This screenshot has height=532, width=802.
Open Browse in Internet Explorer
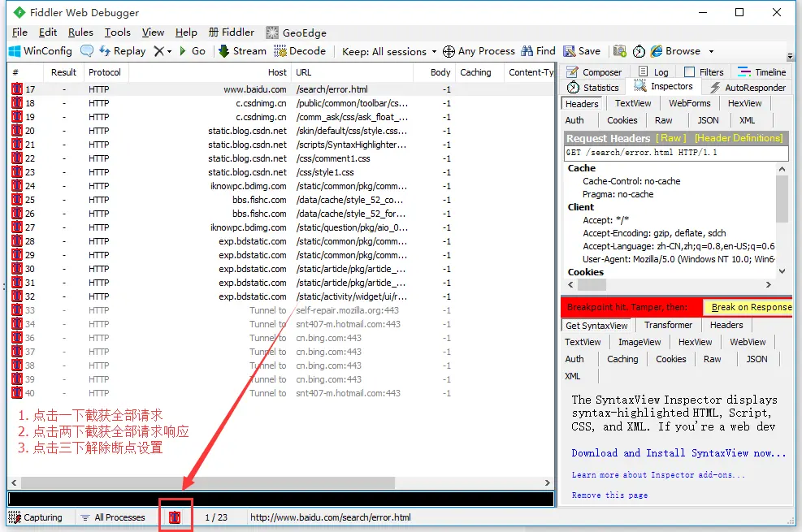click(676, 51)
